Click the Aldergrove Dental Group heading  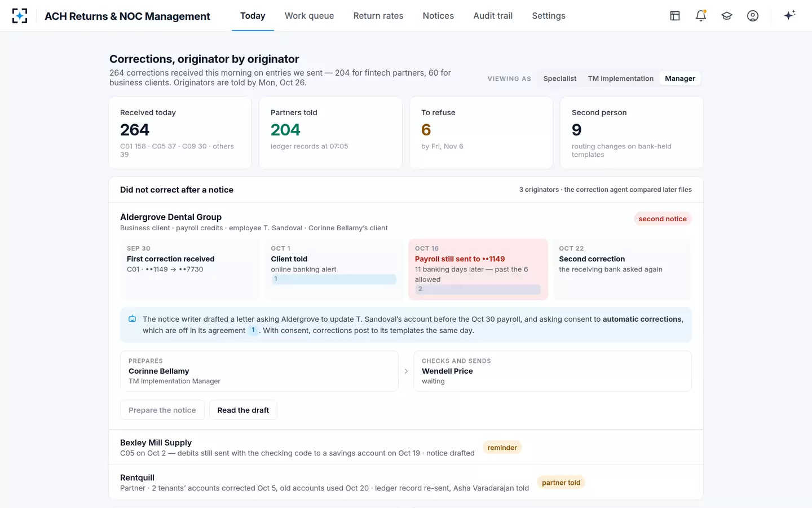171,217
